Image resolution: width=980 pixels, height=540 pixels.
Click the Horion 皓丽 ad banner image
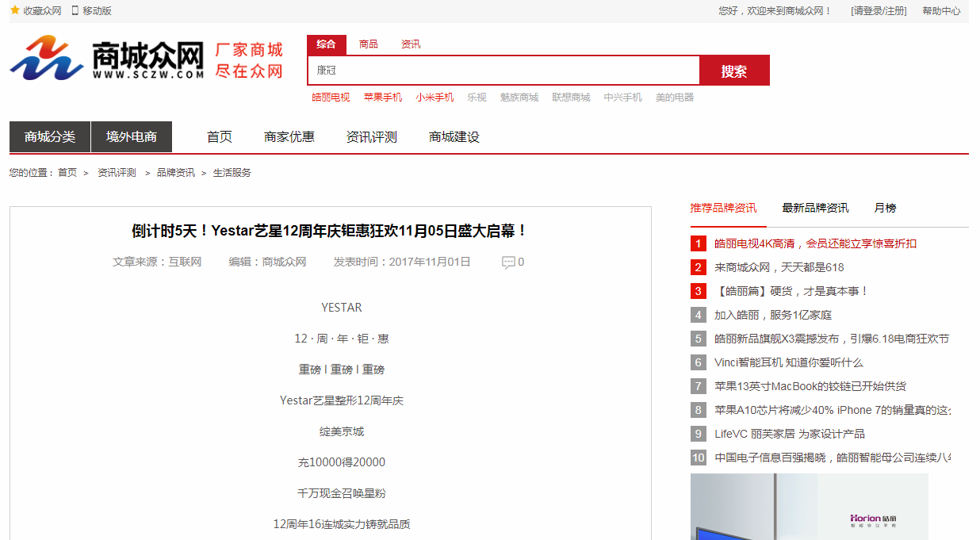coord(809,507)
